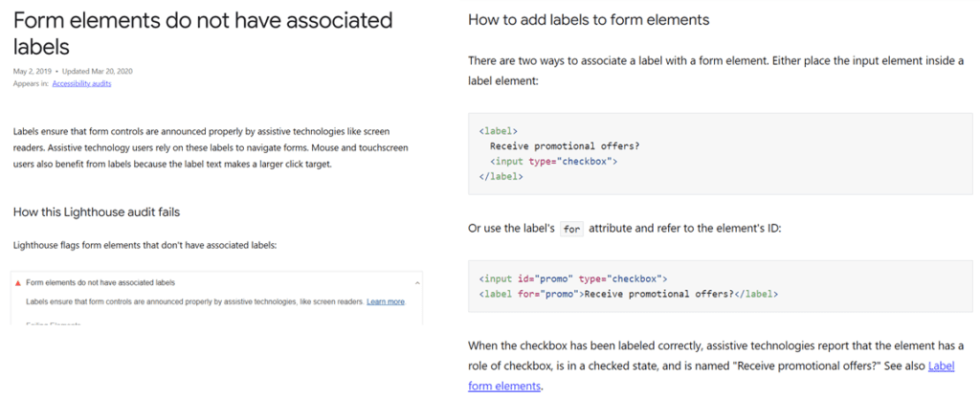Click the main page title heading

pyautogui.click(x=203, y=33)
